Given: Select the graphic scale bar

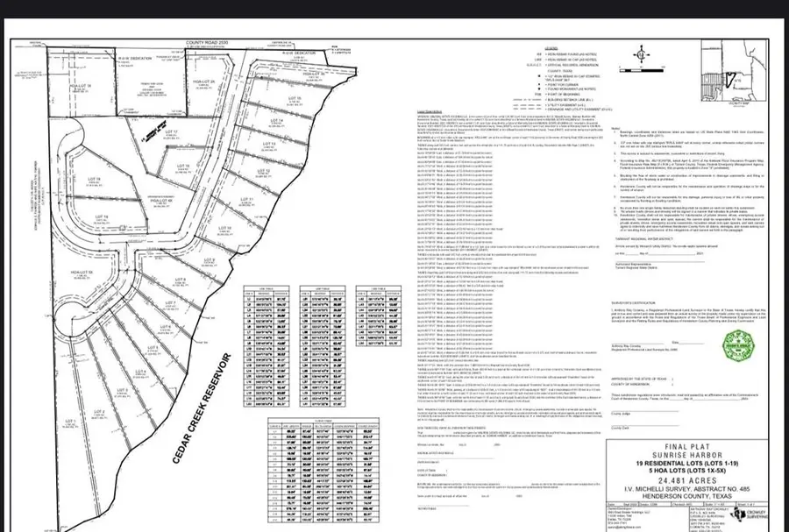Looking at the screenshot, I should tap(640, 70).
